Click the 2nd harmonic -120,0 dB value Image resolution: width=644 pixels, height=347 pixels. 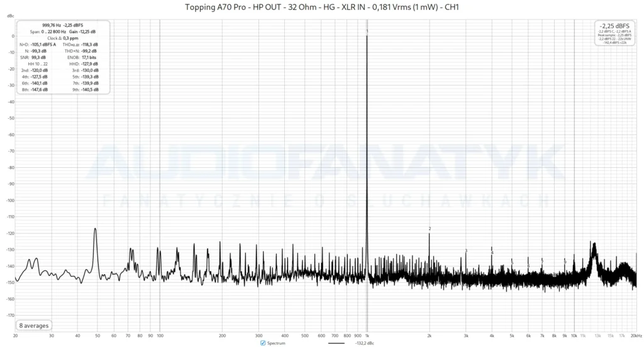coord(39,70)
